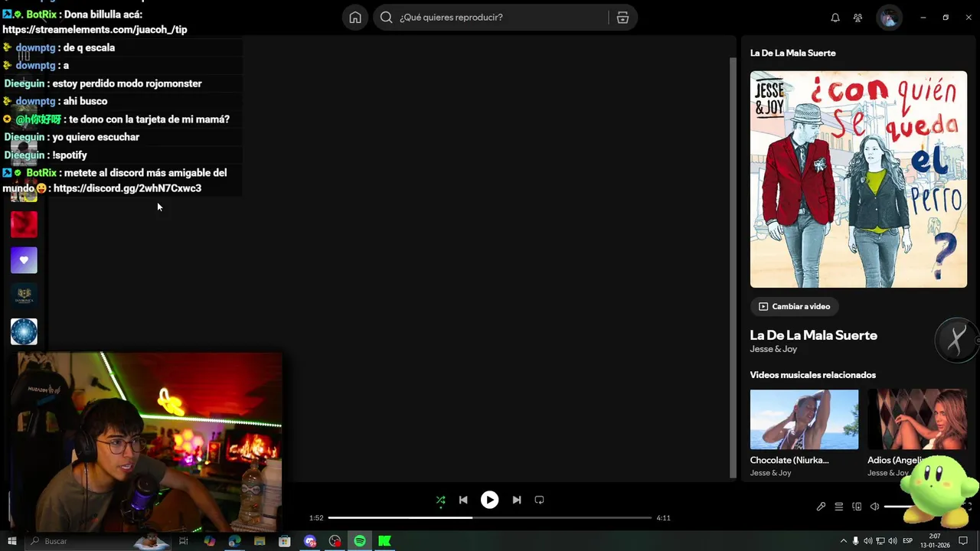
Task: Open the friends activity icon
Action: click(857, 18)
